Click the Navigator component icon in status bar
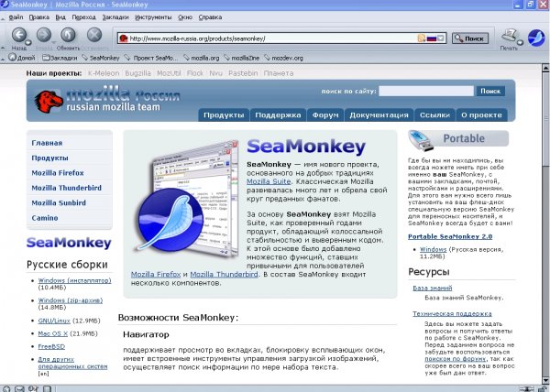 coord(6,388)
